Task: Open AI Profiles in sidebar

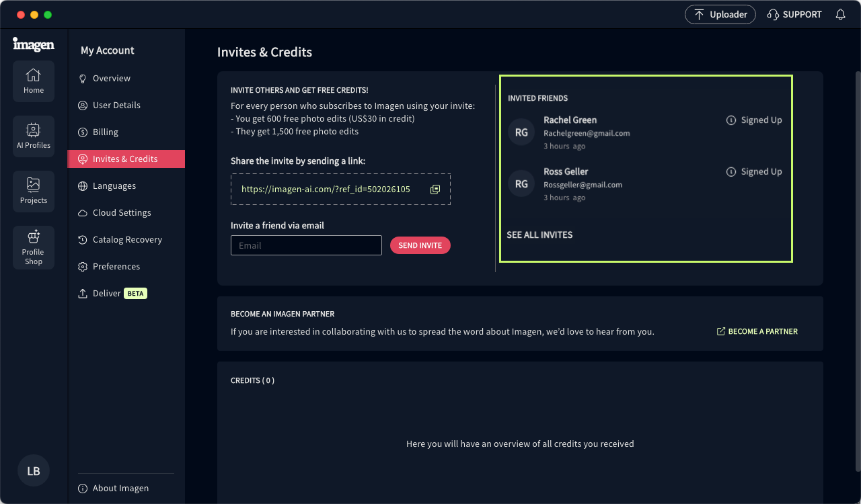Action: 34,136
